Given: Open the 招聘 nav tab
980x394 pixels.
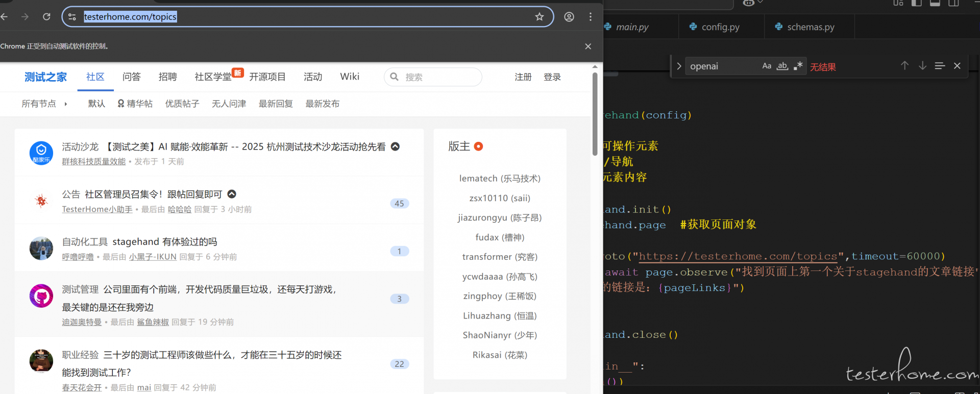Looking at the screenshot, I should (x=168, y=77).
